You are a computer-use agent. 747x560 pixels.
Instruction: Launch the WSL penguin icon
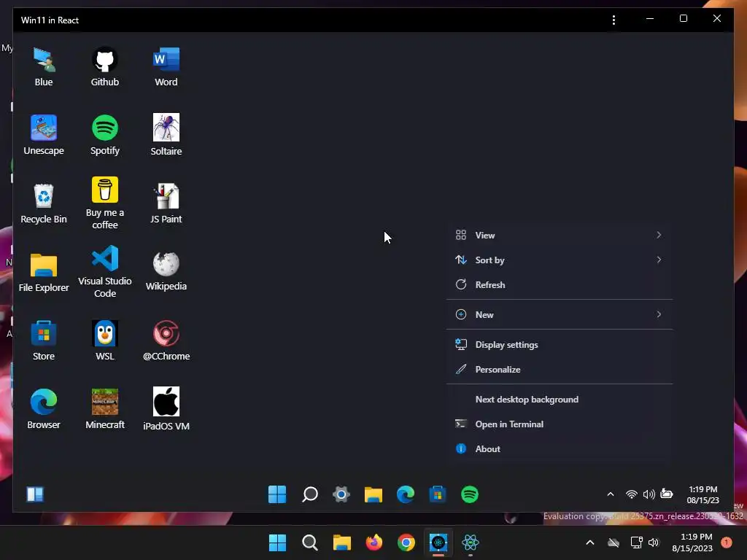pyautogui.click(x=105, y=341)
